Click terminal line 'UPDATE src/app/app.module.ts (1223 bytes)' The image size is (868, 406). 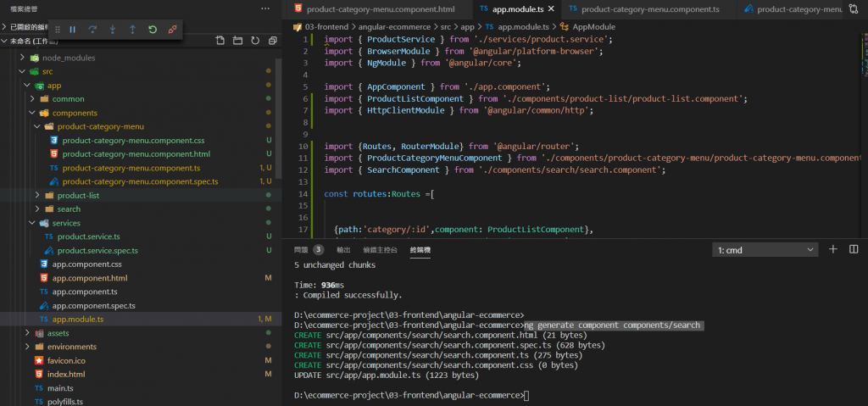(387, 375)
